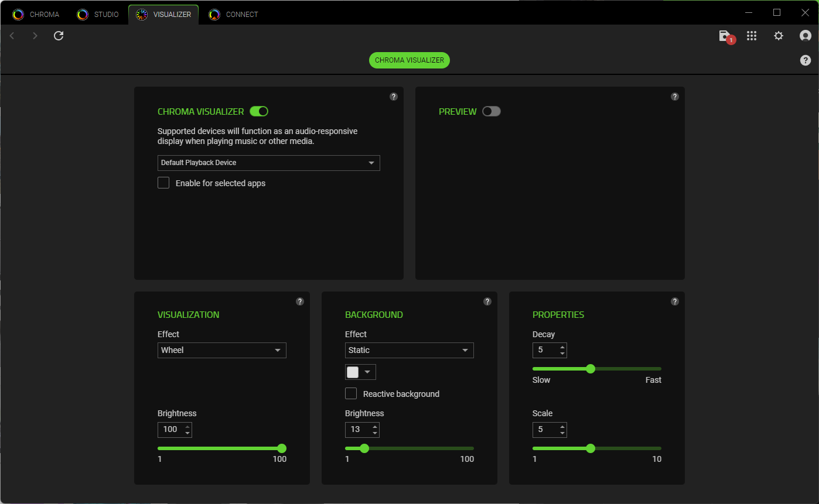
Task: Click the Slow label under Decay slider
Action: tap(541, 380)
